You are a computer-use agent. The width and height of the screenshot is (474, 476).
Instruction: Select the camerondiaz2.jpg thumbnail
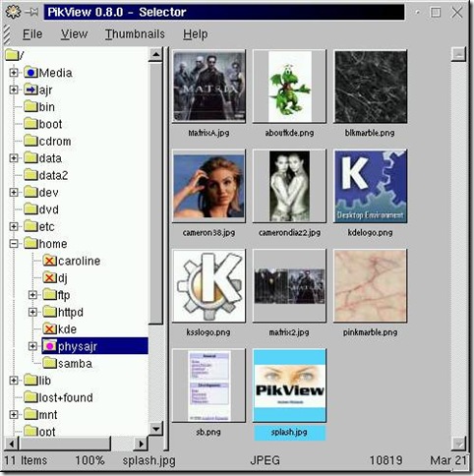click(289, 186)
